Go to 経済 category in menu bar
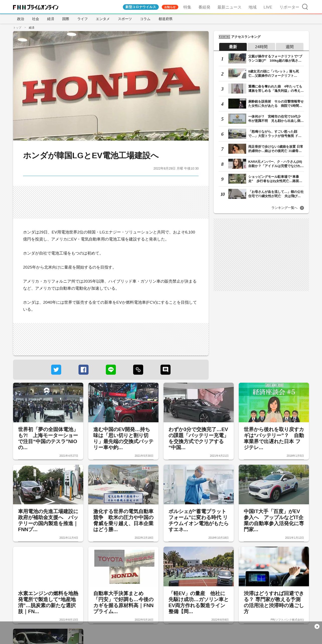Viewport: 322px width, 644px height. point(51,19)
